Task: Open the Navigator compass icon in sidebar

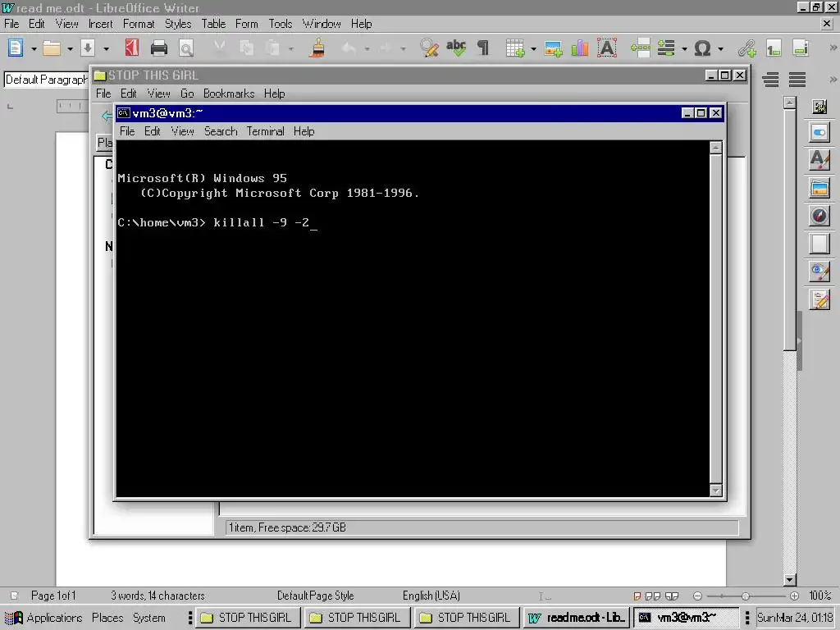Action: pyautogui.click(x=819, y=216)
